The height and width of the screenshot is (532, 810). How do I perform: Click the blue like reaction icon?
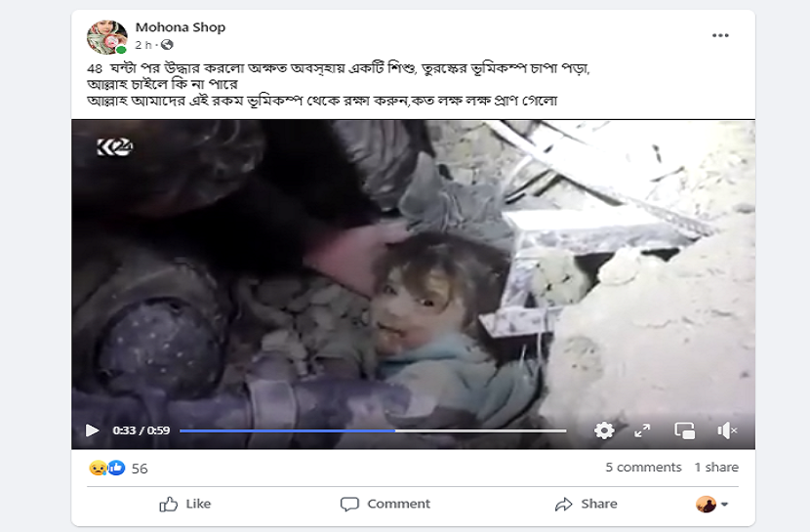coord(116,468)
